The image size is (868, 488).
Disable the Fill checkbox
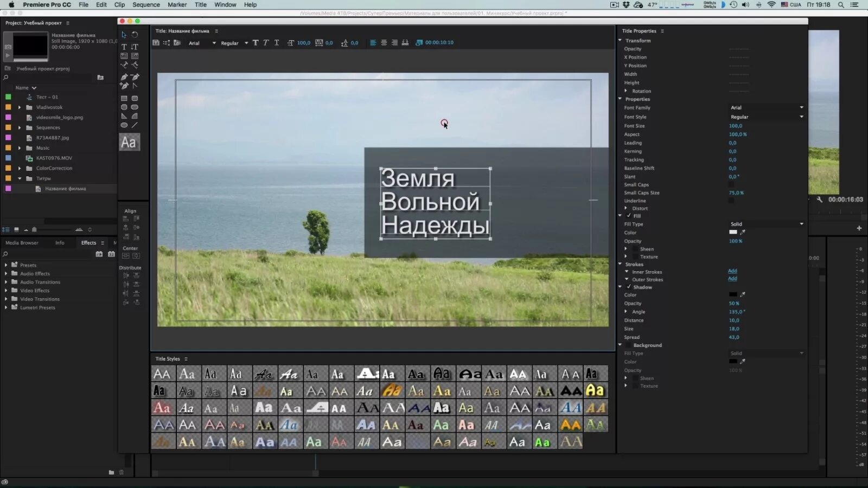point(628,216)
